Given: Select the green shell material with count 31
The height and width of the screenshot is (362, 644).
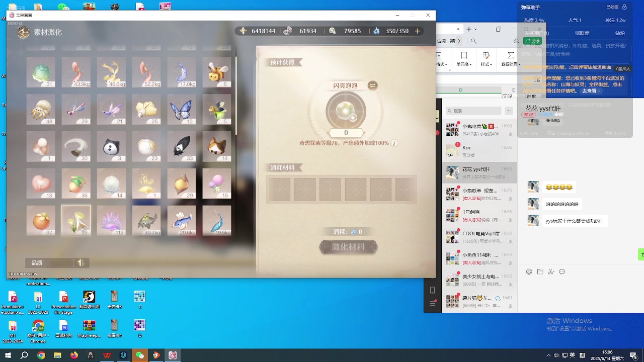Looking at the screenshot, I should pyautogui.click(x=41, y=72).
